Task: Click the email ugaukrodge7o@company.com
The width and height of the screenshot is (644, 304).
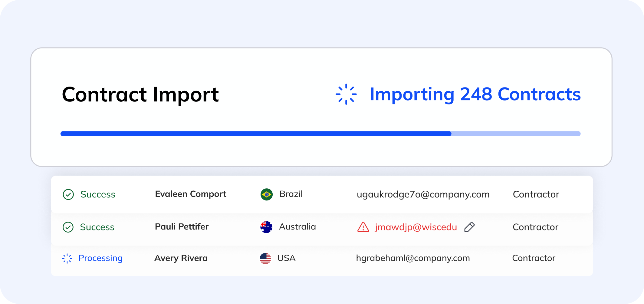Action: 423,194
